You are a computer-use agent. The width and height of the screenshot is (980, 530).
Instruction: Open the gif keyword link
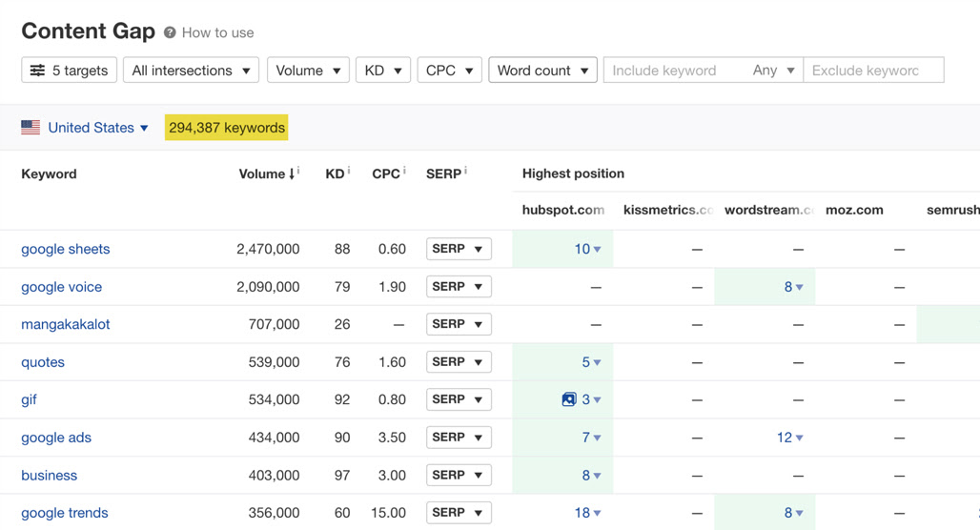29,399
